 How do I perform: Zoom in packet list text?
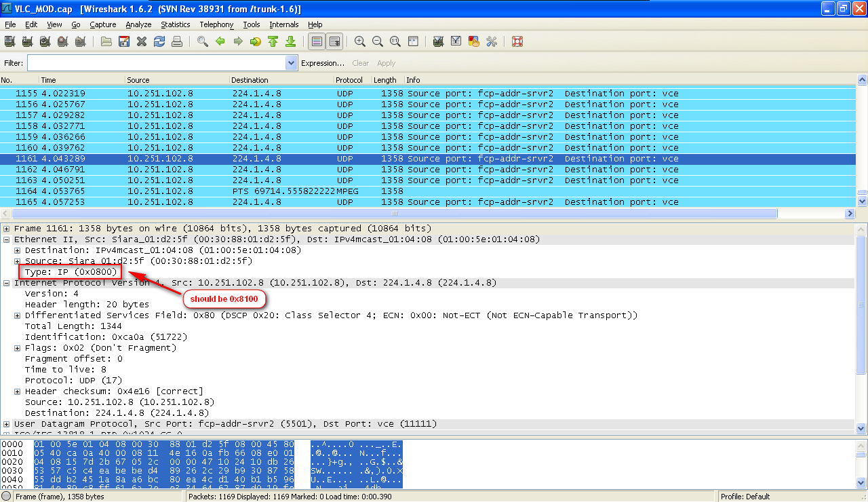pos(360,41)
